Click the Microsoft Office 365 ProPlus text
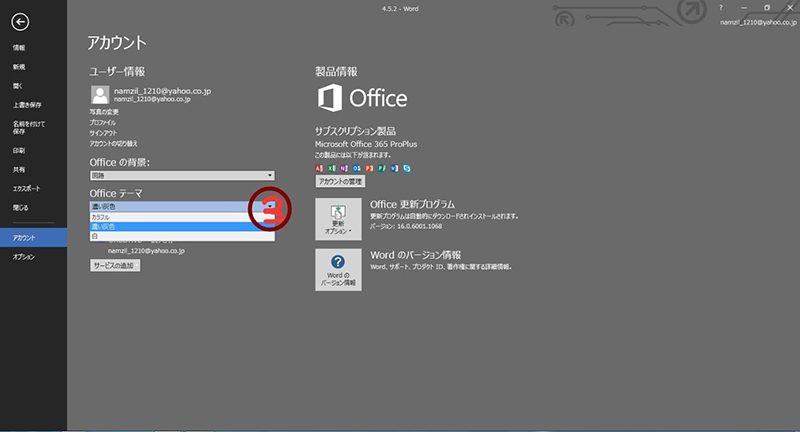Screen dimensions: 800x432 tap(366, 144)
